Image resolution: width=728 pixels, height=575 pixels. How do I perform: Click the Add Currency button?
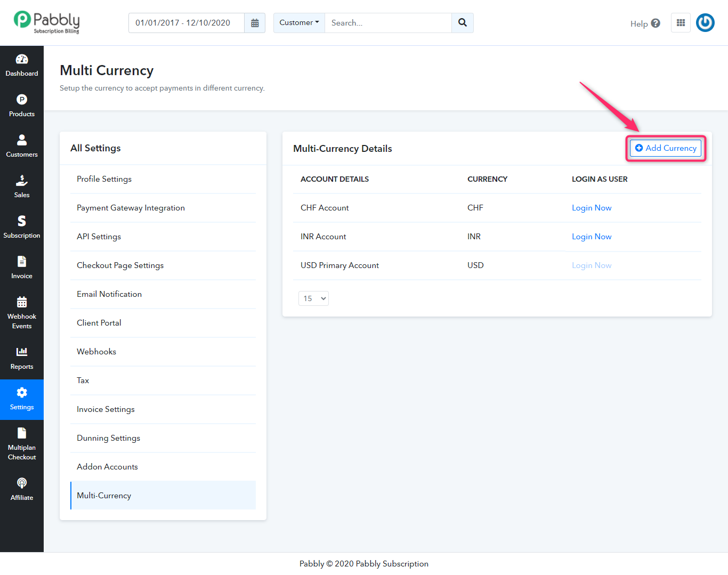coord(666,148)
